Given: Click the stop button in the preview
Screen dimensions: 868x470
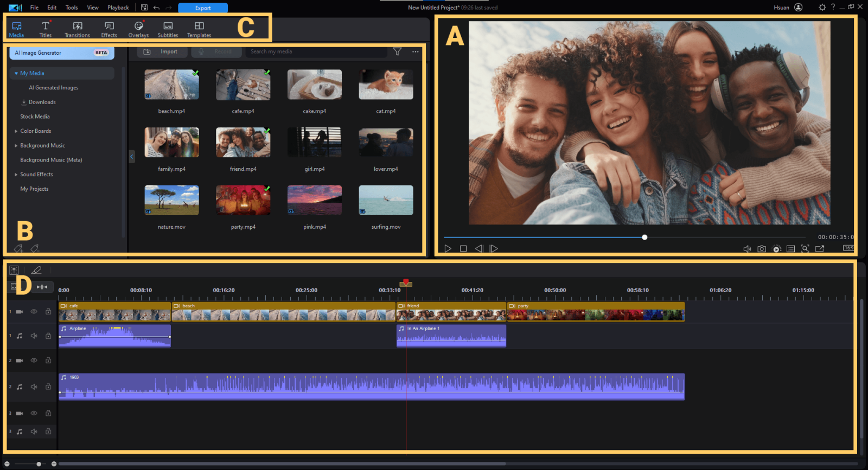Looking at the screenshot, I should click(463, 249).
